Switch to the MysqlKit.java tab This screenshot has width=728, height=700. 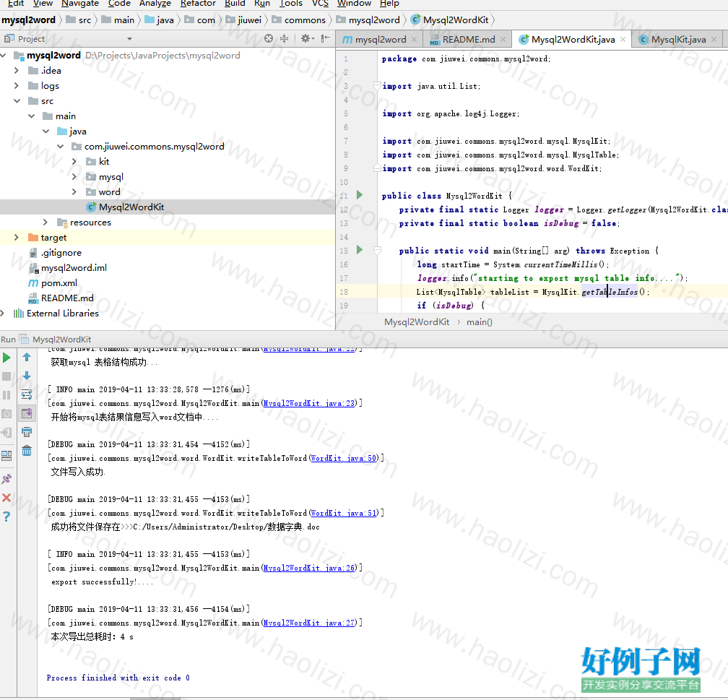[678, 40]
